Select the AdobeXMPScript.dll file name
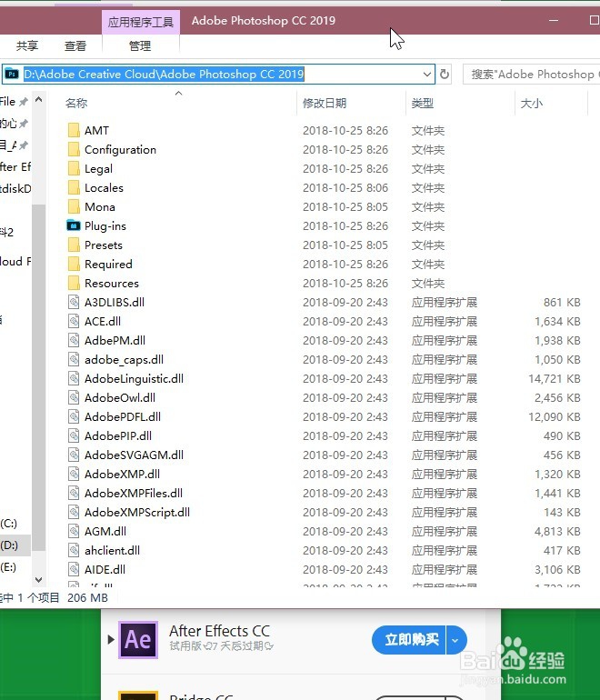The height and width of the screenshot is (700, 600). click(137, 512)
